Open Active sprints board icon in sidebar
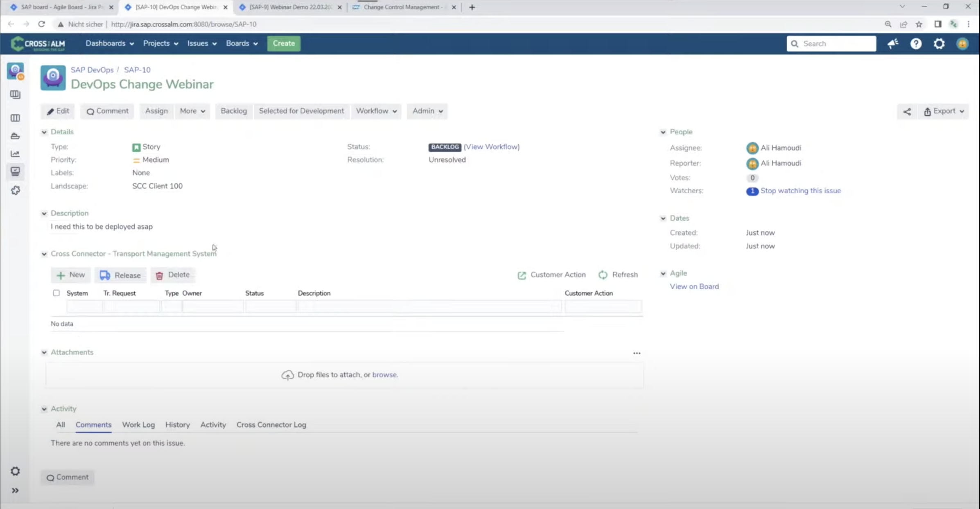 click(x=15, y=118)
